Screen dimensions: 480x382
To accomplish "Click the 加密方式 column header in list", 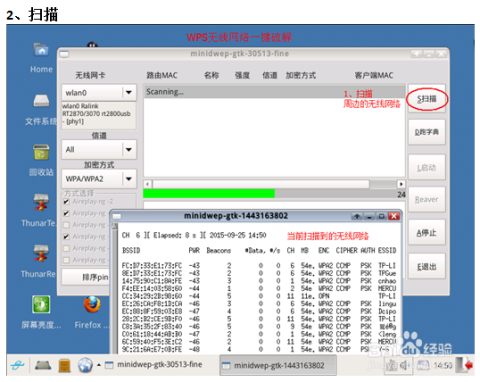I will point(300,75).
